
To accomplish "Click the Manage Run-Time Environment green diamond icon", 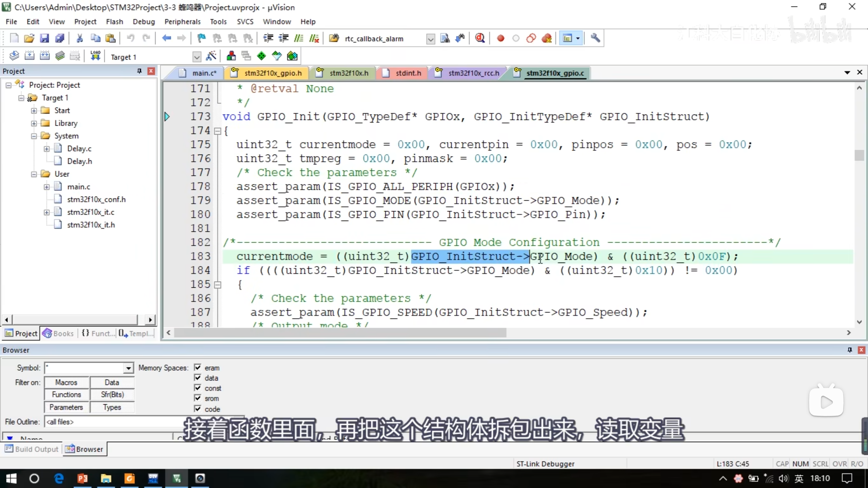I will click(x=261, y=56).
